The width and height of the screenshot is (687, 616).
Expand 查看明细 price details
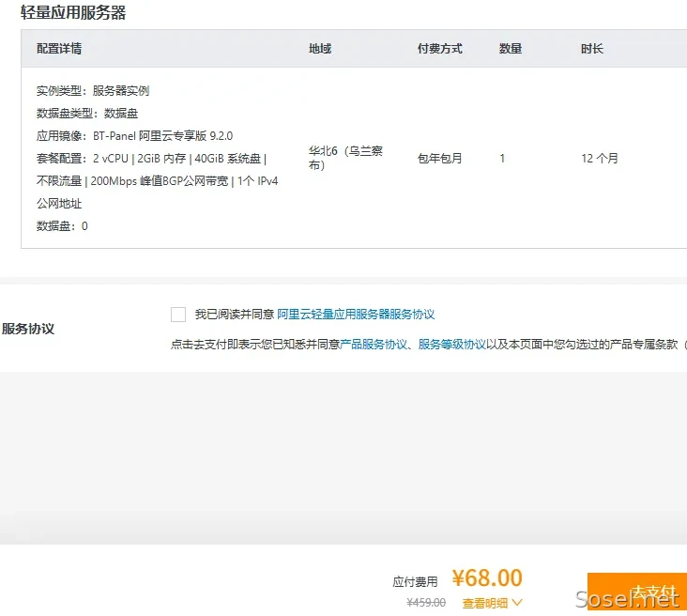click(485, 603)
